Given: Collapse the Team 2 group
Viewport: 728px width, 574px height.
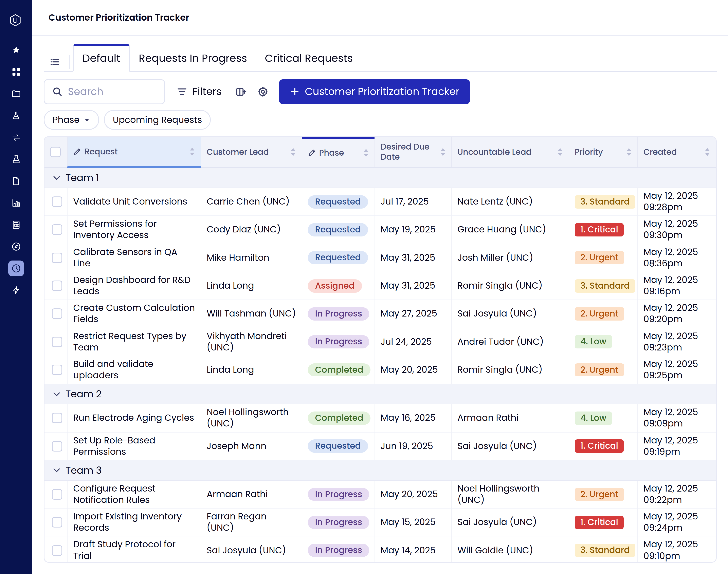Looking at the screenshot, I should [56, 394].
